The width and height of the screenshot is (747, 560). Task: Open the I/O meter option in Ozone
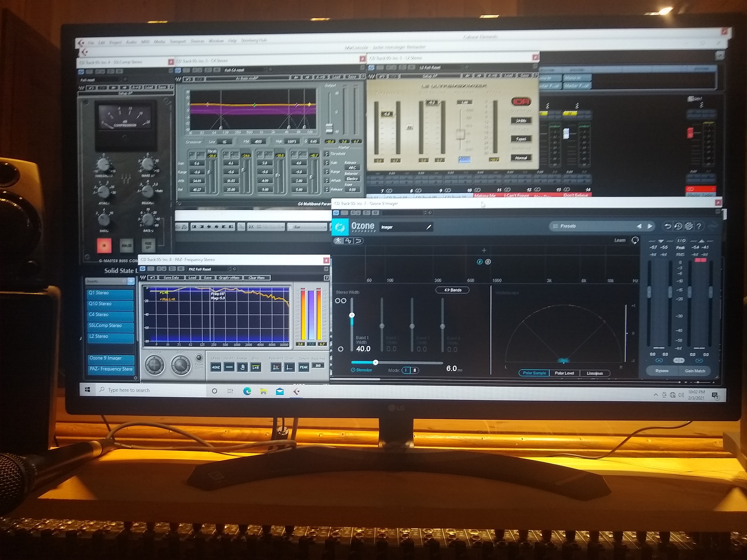[x=681, y=241]
